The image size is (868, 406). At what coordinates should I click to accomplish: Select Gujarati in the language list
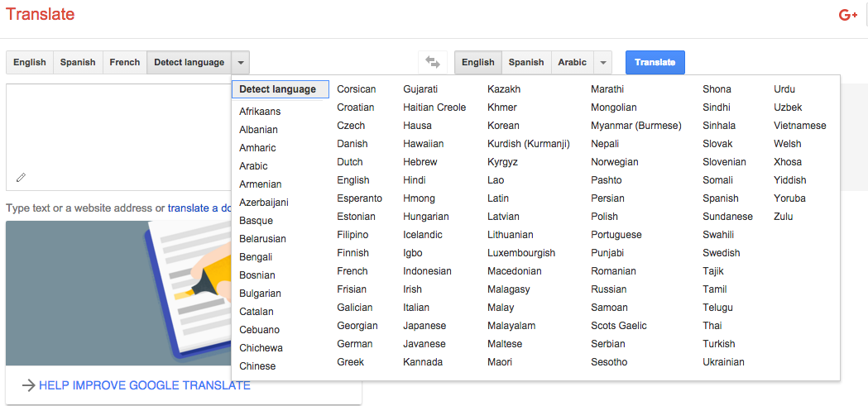click(420, 89)
